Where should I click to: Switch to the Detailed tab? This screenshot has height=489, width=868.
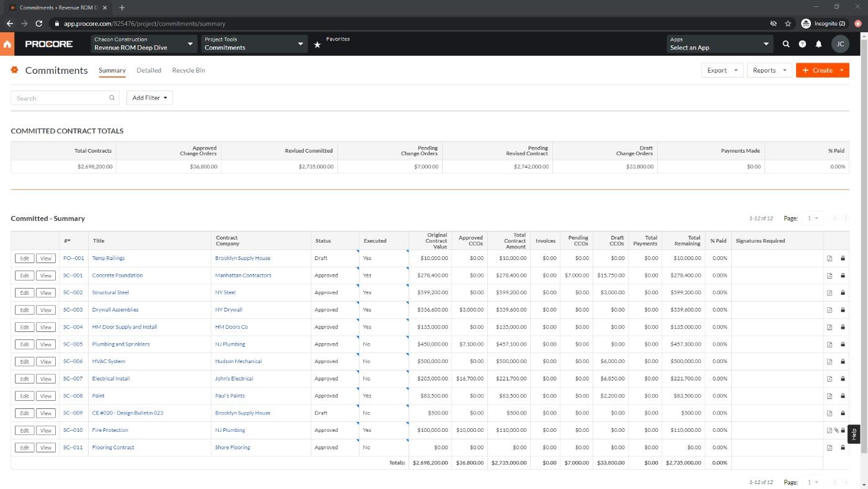(149, 70)
